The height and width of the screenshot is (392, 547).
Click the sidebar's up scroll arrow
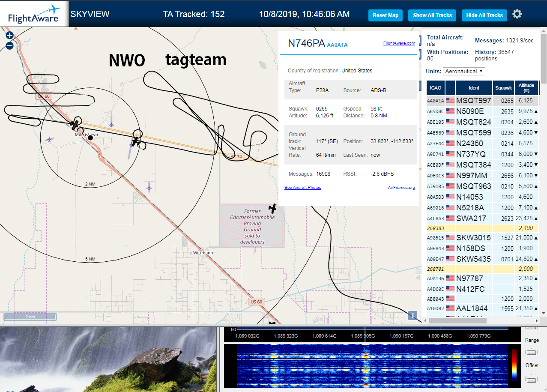[544, 31]
